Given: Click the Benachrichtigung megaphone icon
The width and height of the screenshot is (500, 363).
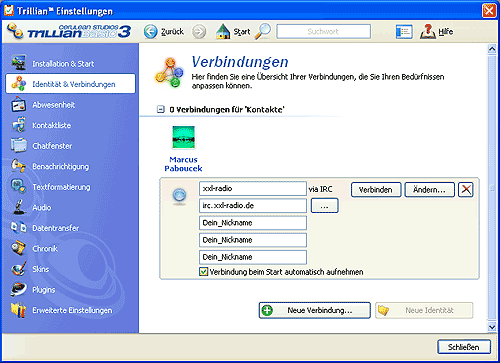Looking at the screenshot, I should point(19,166).
